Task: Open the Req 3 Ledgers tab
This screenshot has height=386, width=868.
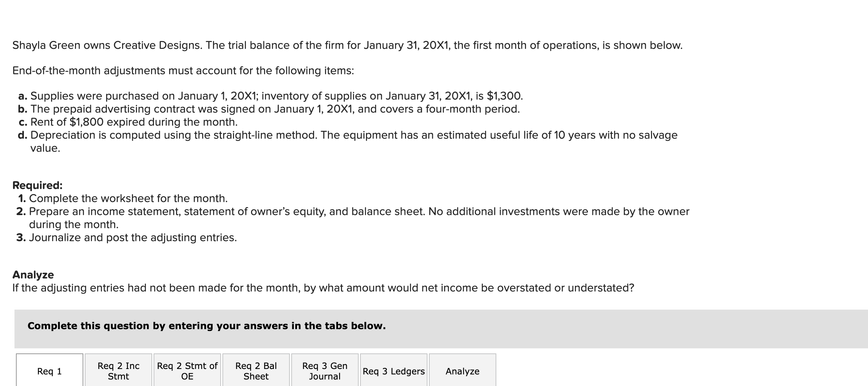Action: coord(393,371)
